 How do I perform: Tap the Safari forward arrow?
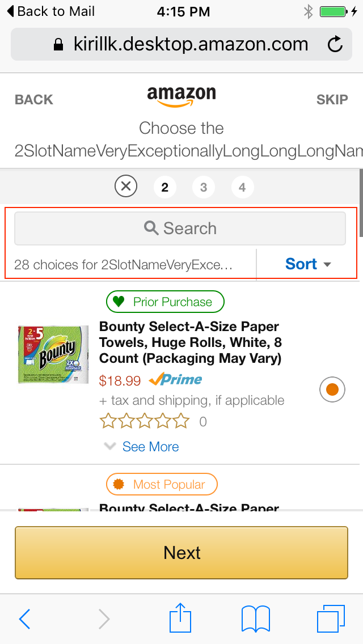click(x=104, y=619)
